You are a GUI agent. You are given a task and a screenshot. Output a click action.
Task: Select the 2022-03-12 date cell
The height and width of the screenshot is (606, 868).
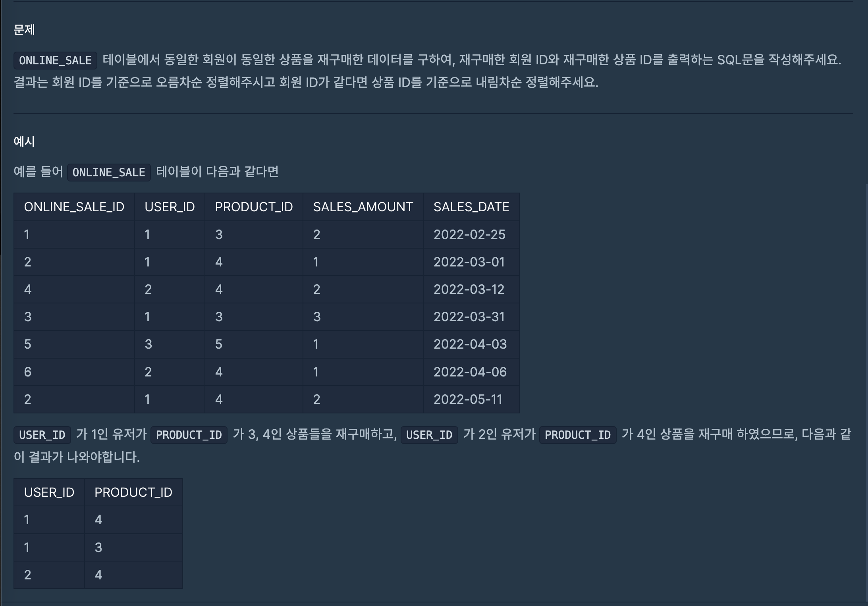click(x=469, y=289)
